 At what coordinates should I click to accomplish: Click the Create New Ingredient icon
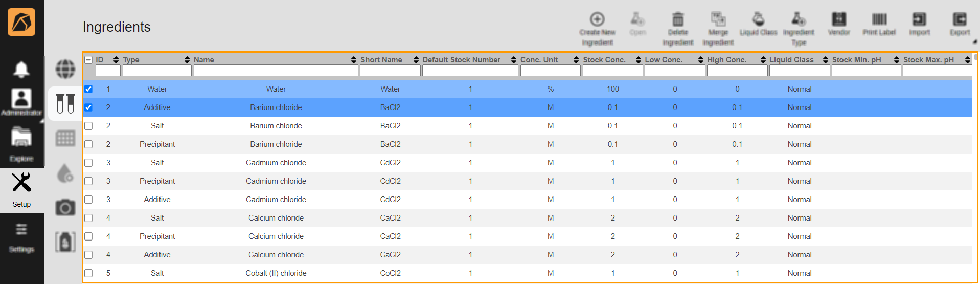[x=597, y=20]
